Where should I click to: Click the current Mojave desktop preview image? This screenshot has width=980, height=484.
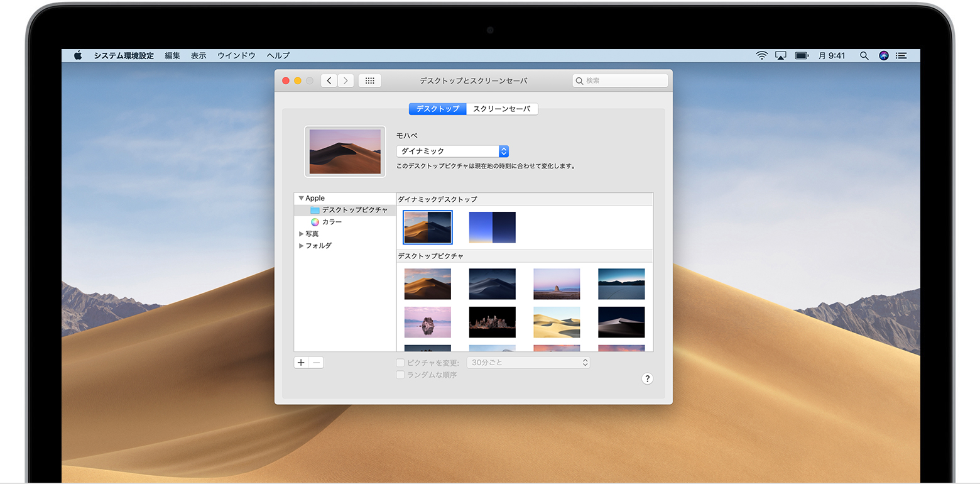(x=345, y=151)
